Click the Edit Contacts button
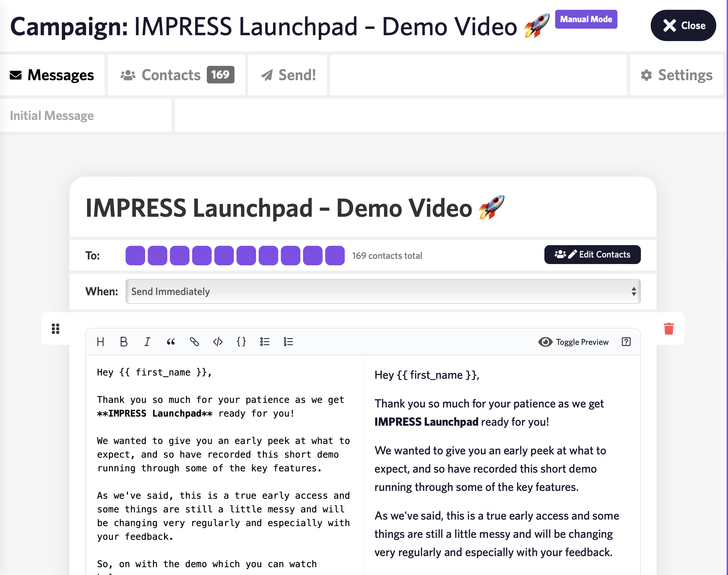The width and height of the screenshot is (728, 575). coord(592,255)
